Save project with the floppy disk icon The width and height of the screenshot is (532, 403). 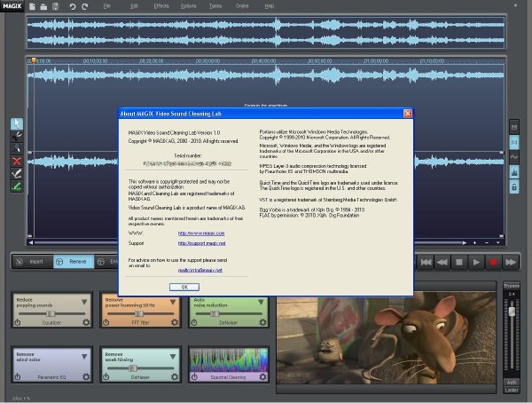(56, 6)
